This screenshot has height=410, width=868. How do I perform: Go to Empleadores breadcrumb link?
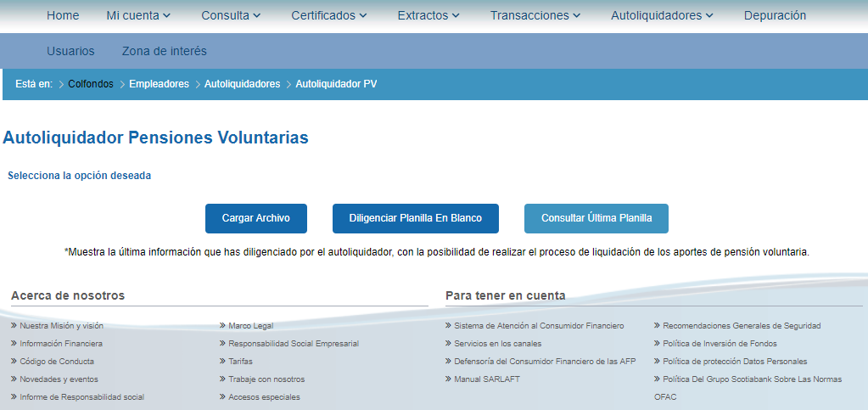click(159, 84)
